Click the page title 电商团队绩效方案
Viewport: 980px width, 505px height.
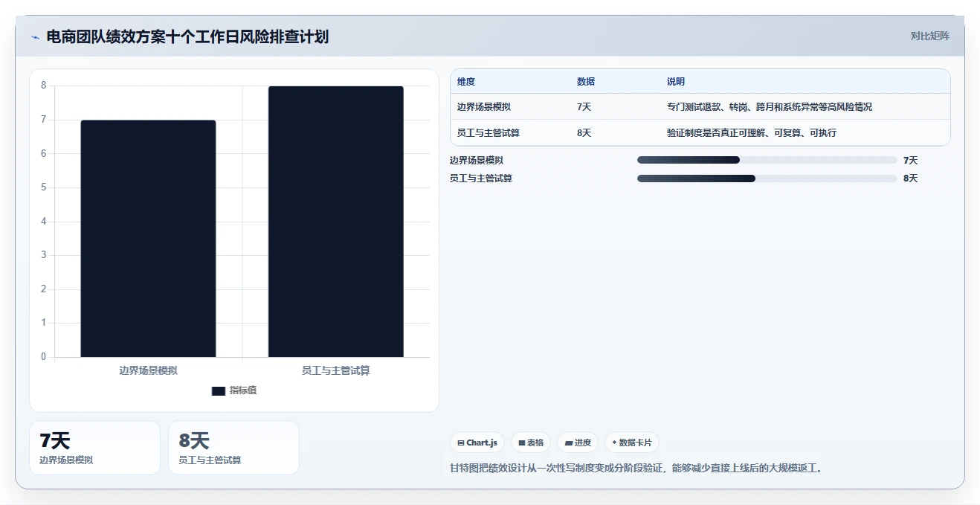tap(187, 36)
